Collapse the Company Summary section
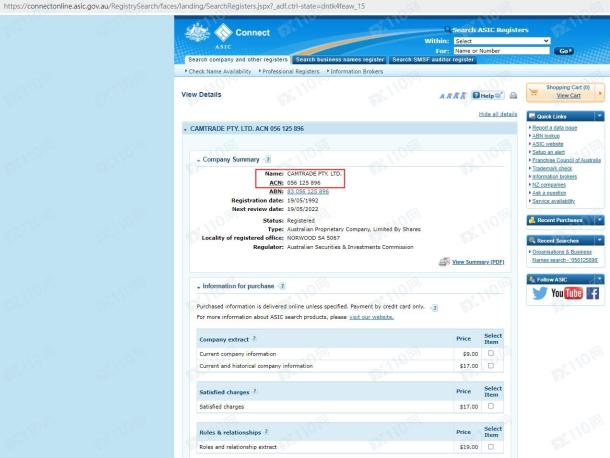 click(x=198, y=160)
